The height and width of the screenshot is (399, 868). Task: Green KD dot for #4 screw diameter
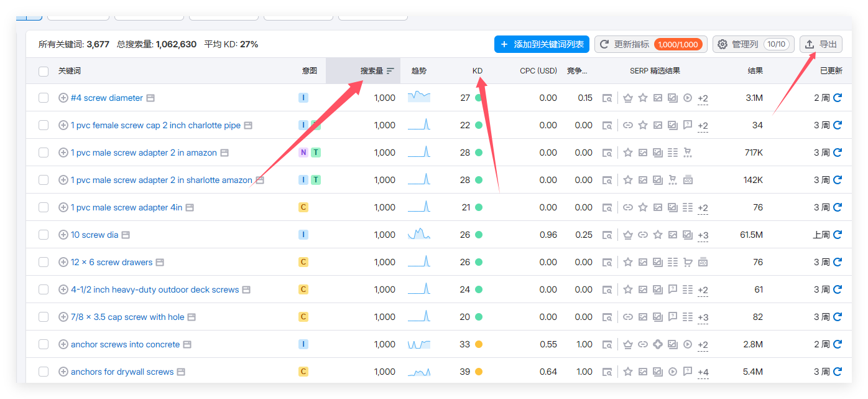(x=478, y=98)
